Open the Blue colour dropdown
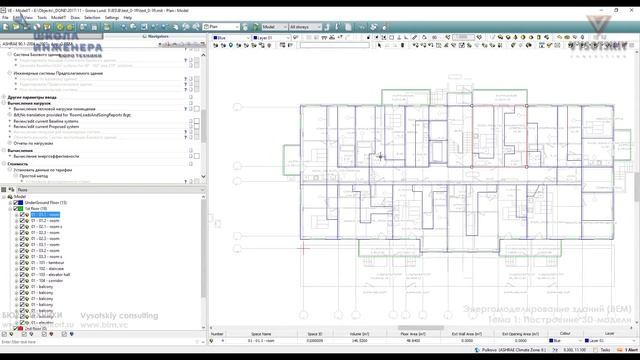This screenshot has width=640, height=360. click(x=231, y=38)
